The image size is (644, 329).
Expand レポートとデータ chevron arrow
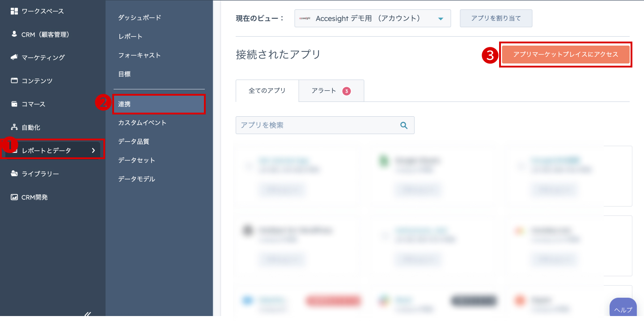tap(93, 150)
